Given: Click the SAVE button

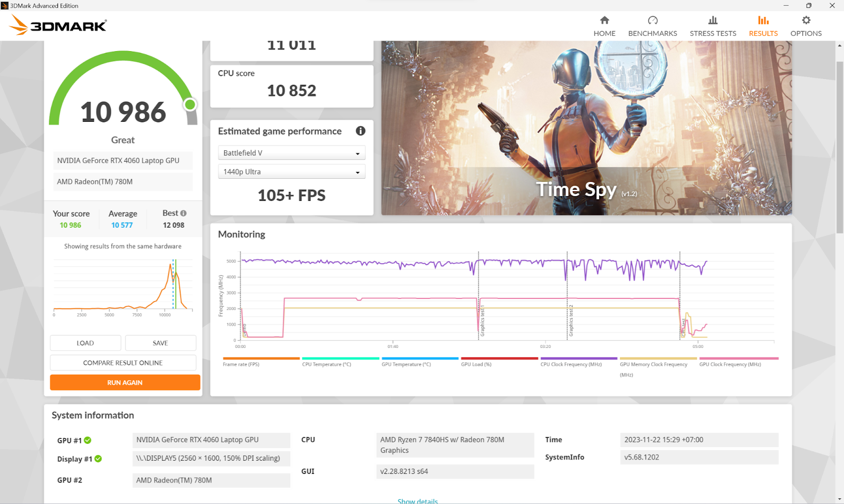Looking at the screenshot, I should tap(160, 343).
